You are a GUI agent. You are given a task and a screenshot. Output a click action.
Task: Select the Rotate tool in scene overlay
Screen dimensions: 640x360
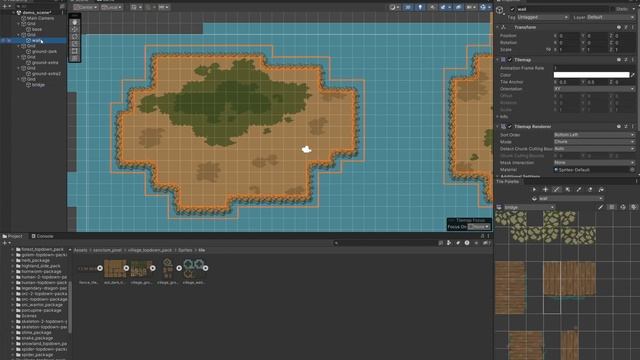click(75, 37)
